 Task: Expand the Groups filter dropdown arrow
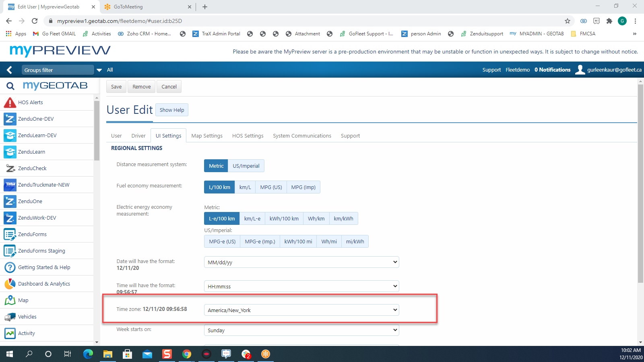pos(99,70)
